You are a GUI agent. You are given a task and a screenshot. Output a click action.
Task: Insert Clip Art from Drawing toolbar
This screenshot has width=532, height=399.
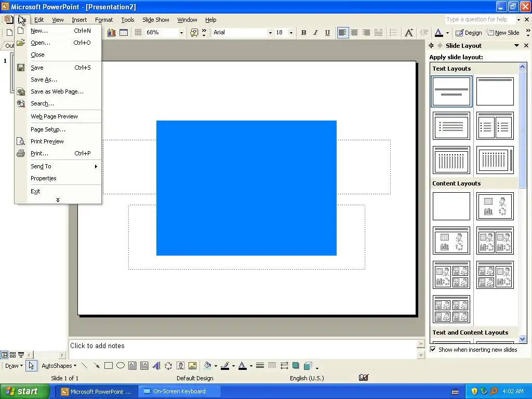(180, 366)
